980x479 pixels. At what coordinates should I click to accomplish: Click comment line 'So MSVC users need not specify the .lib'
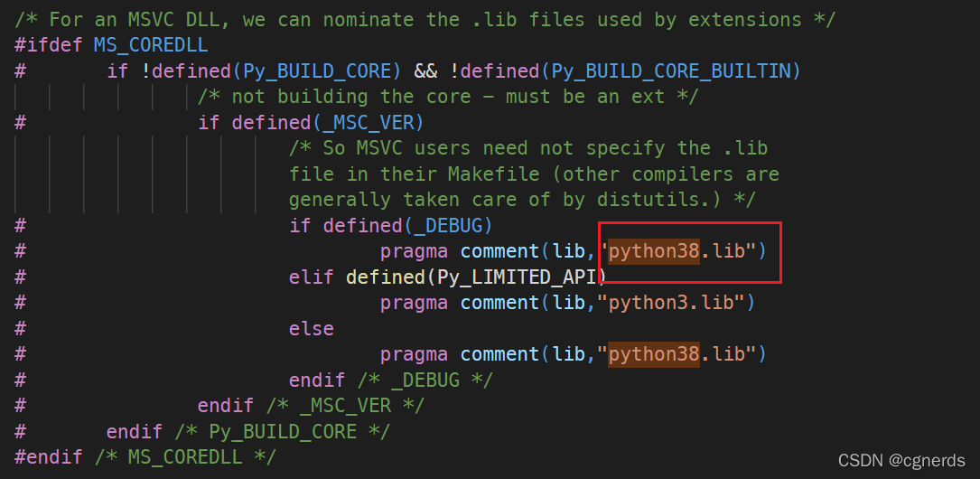528,148
